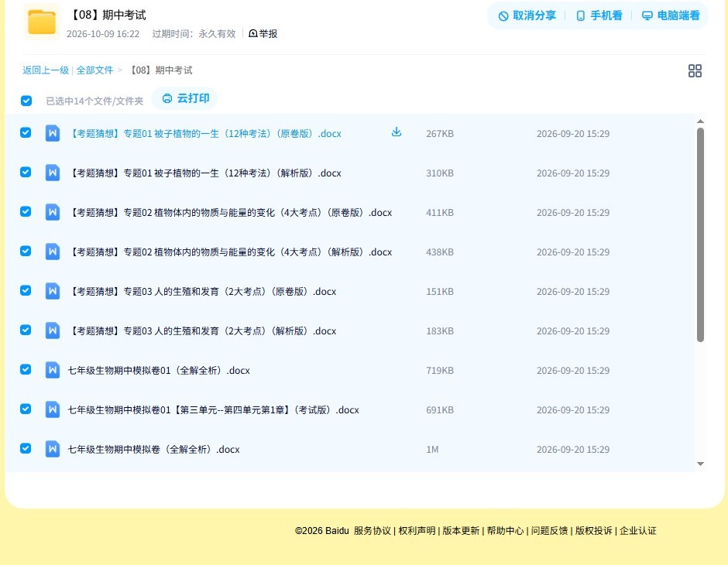The image size is (728, 565).
Task: Click Word icon of 专题01 (原卷版) file
Action: click(53, 133)
